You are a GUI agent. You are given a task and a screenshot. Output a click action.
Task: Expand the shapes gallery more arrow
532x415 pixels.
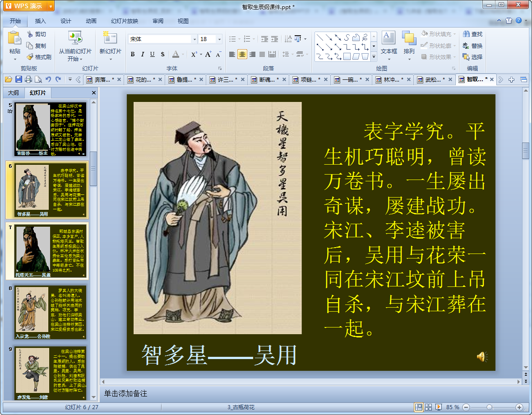coord(374,57)
